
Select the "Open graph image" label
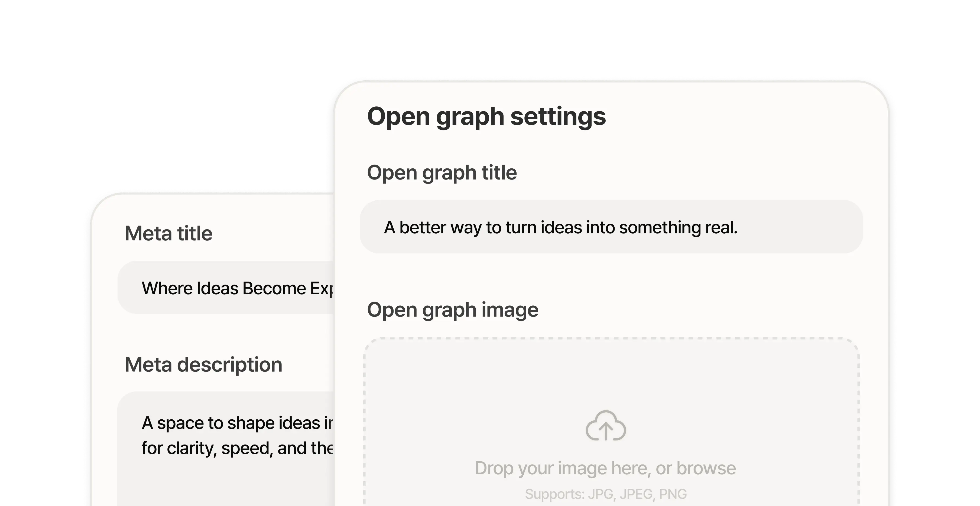tap(452, 309)
